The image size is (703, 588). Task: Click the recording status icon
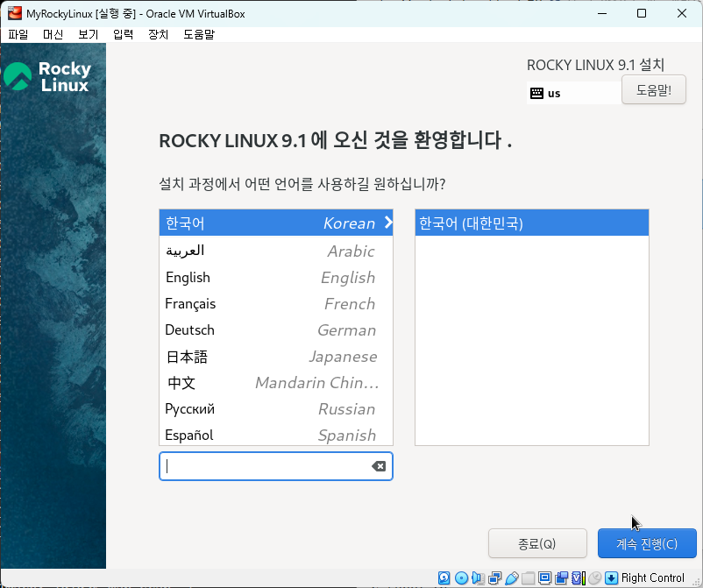(x=561, y=577)
